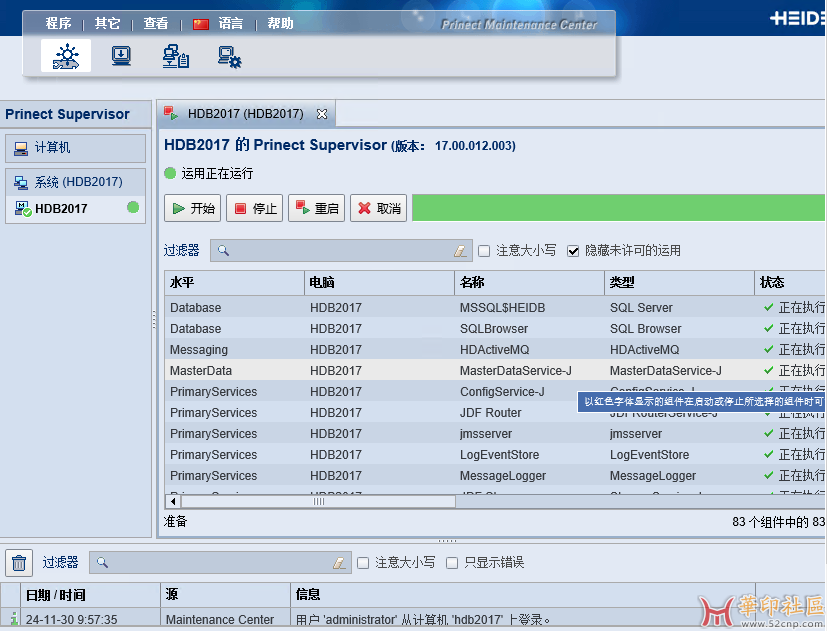
Task: Toggle 只显示错误 checkbox
Action: tap(451, 563)
